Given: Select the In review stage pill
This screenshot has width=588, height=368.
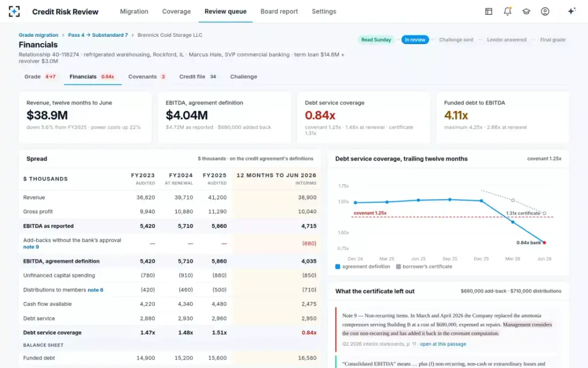Looking at the screenshot, I should 415,40.
